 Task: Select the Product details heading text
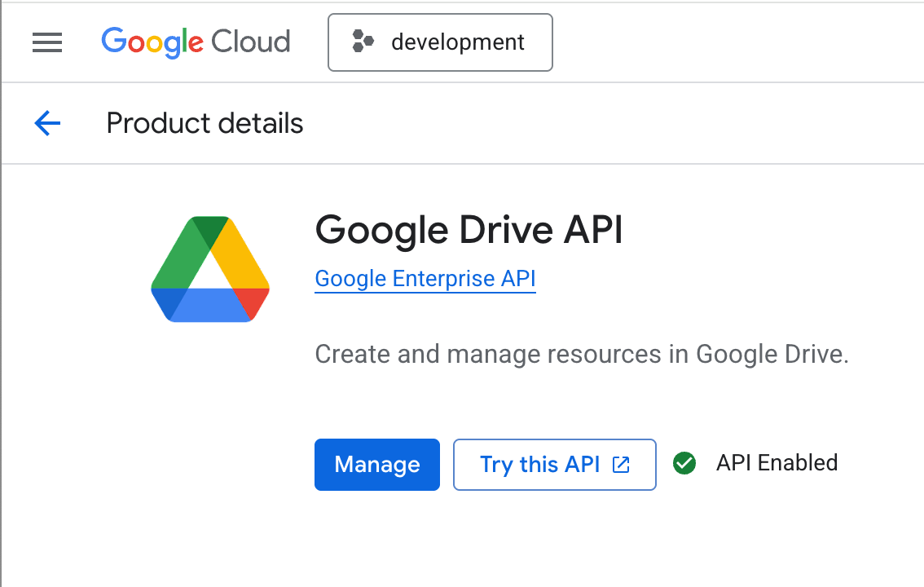(x=205, y=123)
